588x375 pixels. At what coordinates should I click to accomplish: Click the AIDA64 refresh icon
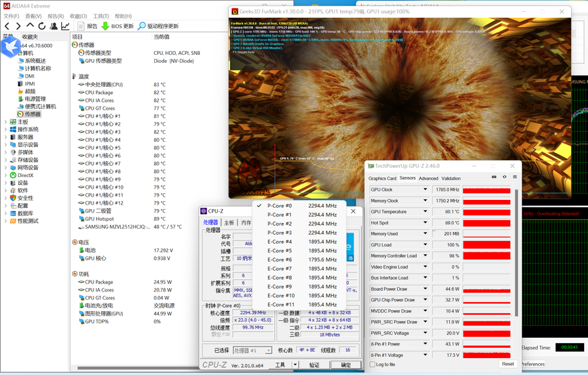pos(42,26)
